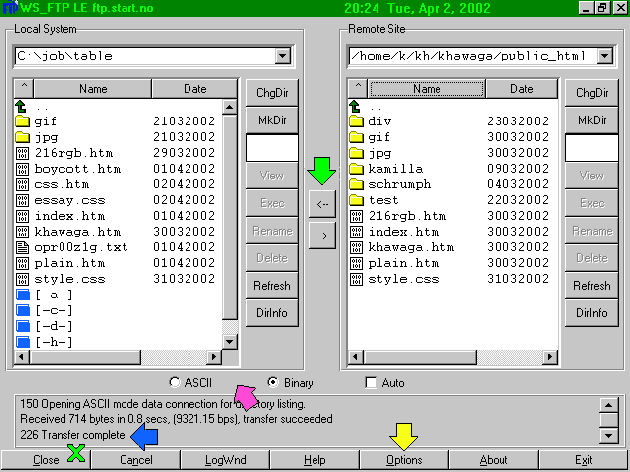Click the Close button in bottom bar
Screen dimensions: 630x472
click(46, 460)
